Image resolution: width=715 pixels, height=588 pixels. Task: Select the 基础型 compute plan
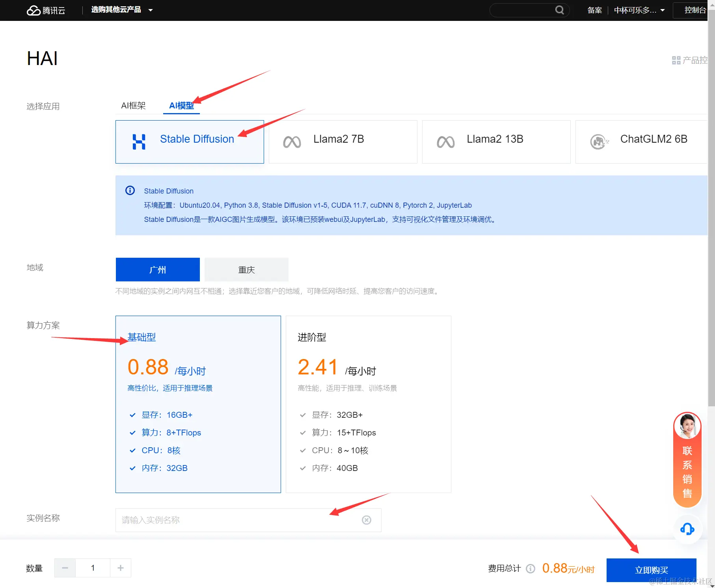(x=198, y=404)
